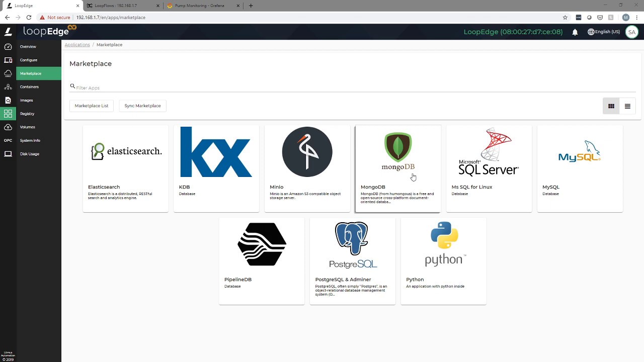
Task: Click the Marketplace page heading
Action: pyautogui.click(x=91, y=64)
